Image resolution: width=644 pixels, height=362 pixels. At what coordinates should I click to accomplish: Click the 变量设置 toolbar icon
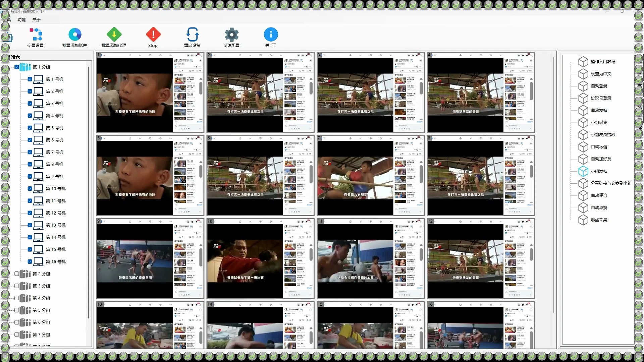(x=36, y=35)
